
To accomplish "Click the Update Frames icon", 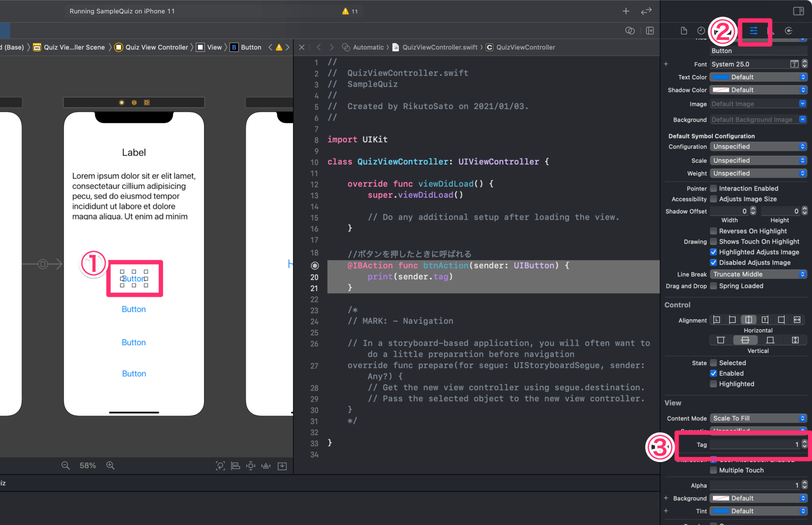I will coord(220,466).
